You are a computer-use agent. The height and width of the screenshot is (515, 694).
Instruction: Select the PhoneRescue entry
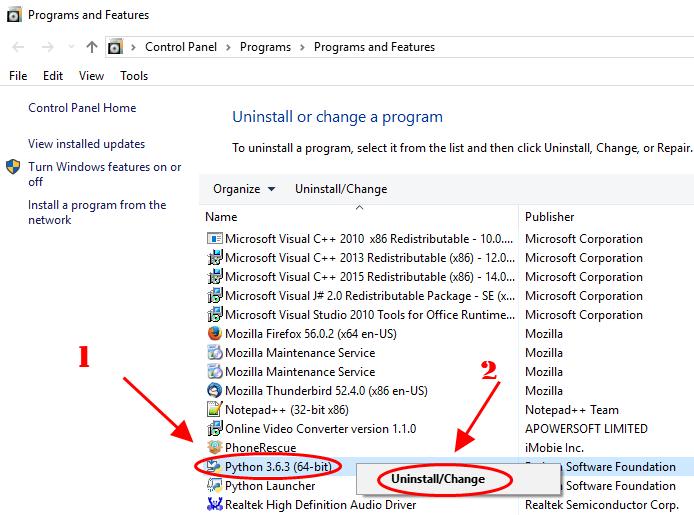coord(260,448)
